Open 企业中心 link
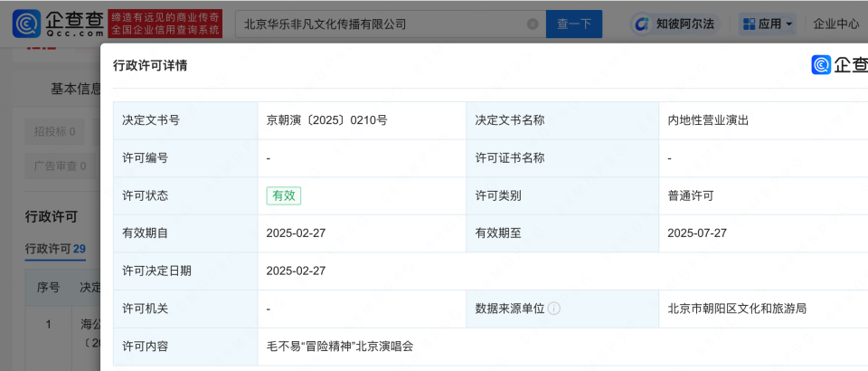The width and height of the screenshot is (868, 371). click(x=835, y=24)
